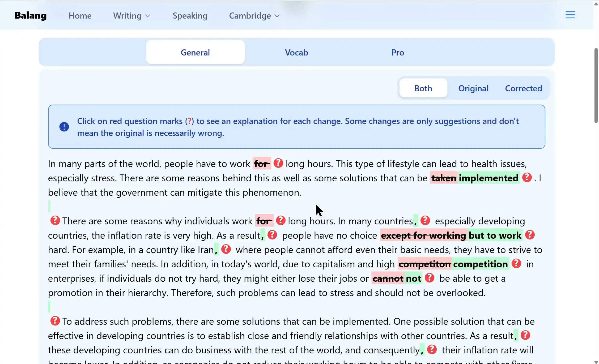The height and width of the screenshot is (364, 599).
Task: Click question mark before 'To address such problems'
Action: tap(55, 321)
